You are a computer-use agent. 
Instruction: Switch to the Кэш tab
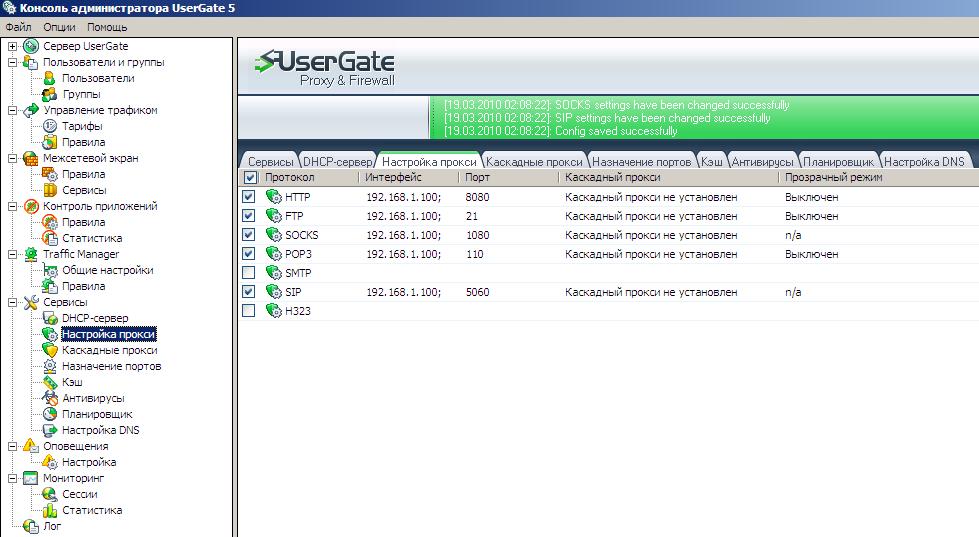(x=712, y=161)
